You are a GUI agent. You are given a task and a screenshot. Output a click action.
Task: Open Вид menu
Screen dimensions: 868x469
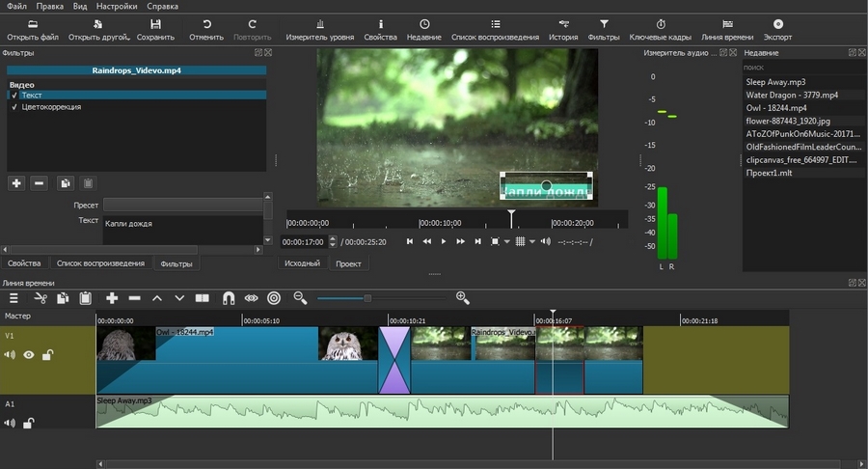pyautogui.click(x=80, y=6)
